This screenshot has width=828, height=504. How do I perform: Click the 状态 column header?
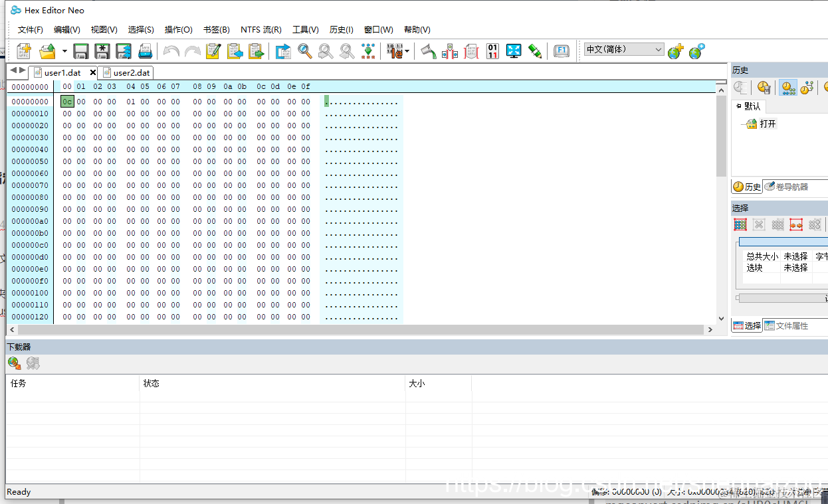pyautogui.click(x=272, y=383)
